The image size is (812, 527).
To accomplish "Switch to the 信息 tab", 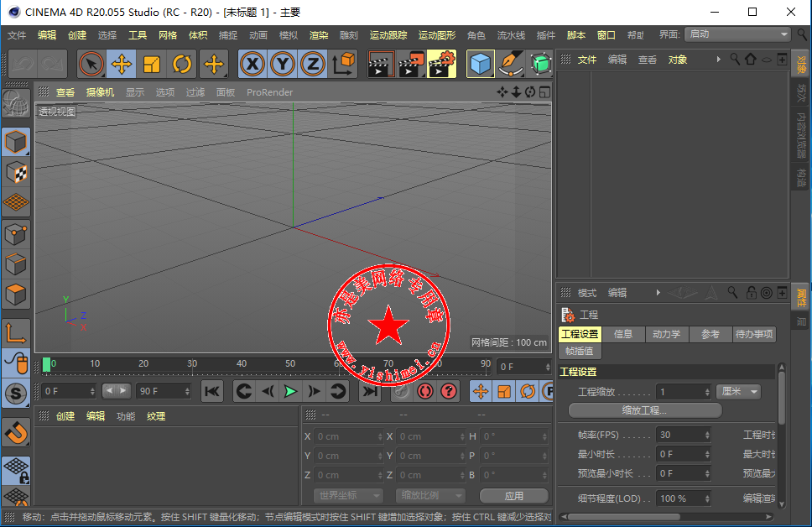I will [623, 334].
